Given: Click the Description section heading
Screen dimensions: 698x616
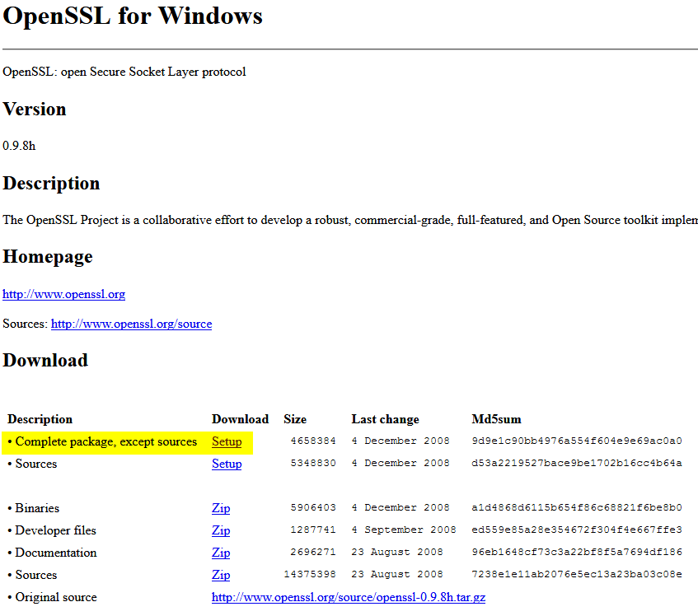Looking at the screenshot, I should (x=51, y=183).
